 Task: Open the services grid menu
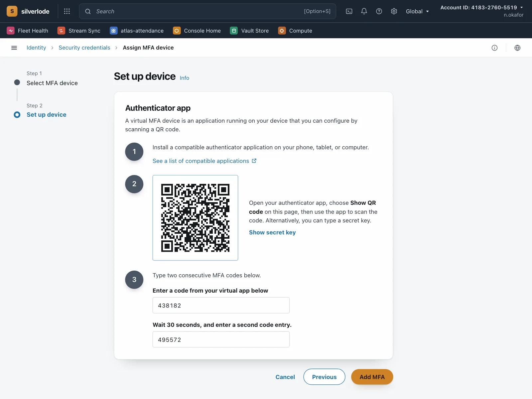67,11
